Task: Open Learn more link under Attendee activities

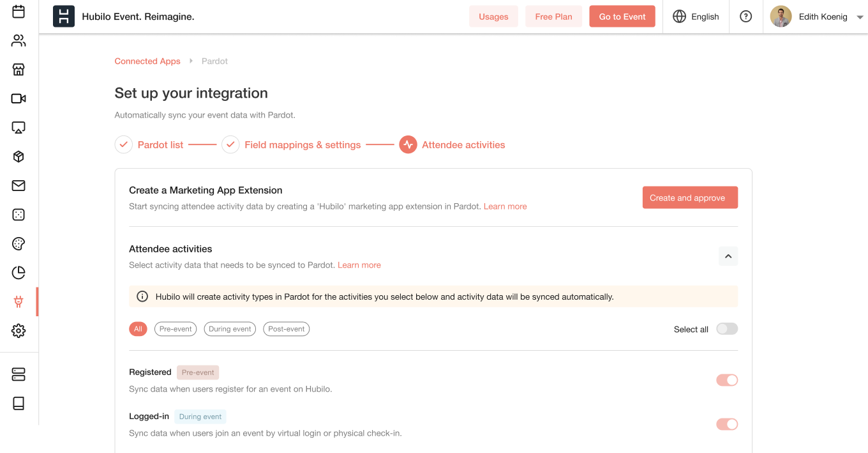Action: [x=359, y=265]
